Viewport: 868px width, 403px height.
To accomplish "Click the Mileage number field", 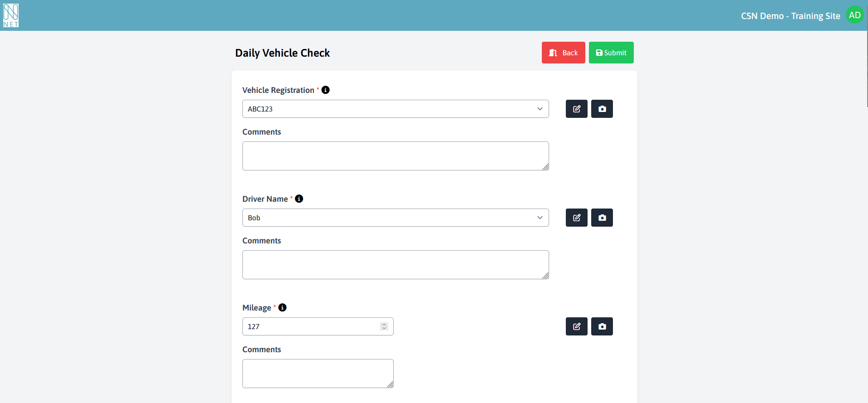I will (318, 326).
